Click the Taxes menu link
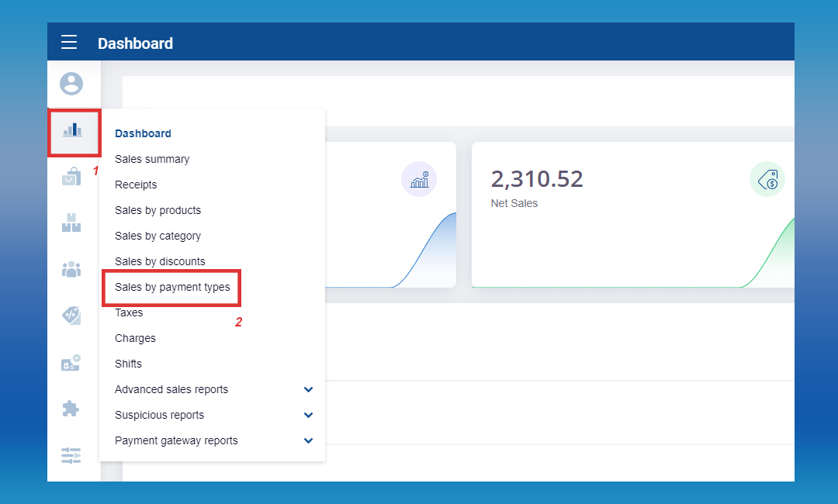Screen dimensions: 838x504 129,312
